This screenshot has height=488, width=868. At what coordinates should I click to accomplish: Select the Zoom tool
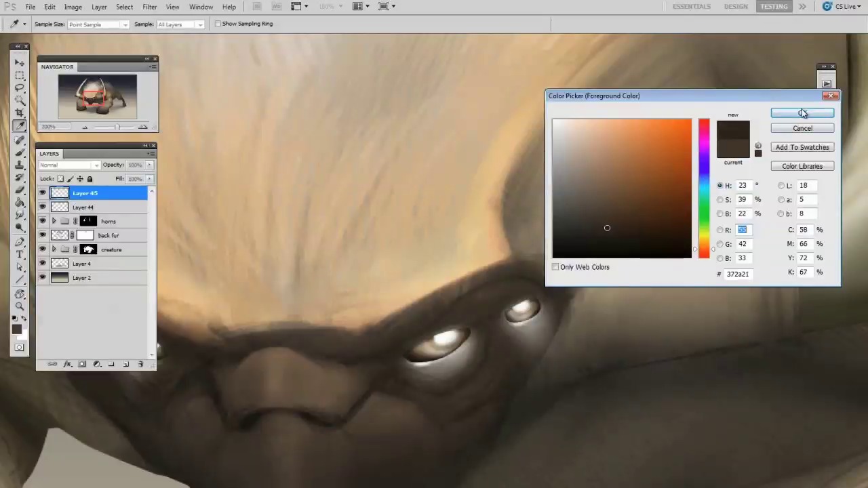(x=20, y=307)
